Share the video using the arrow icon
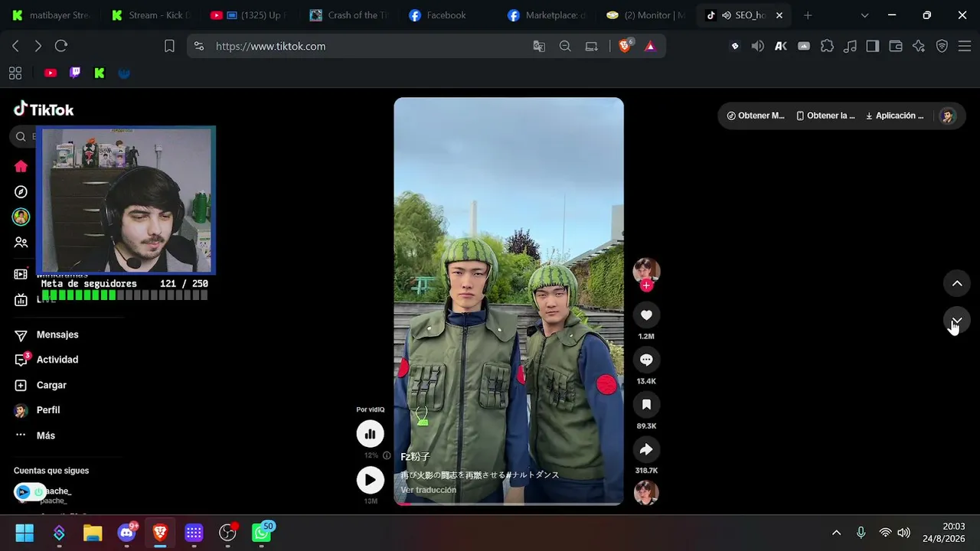The width and height of the screenshot is (980, 551). 646,449
